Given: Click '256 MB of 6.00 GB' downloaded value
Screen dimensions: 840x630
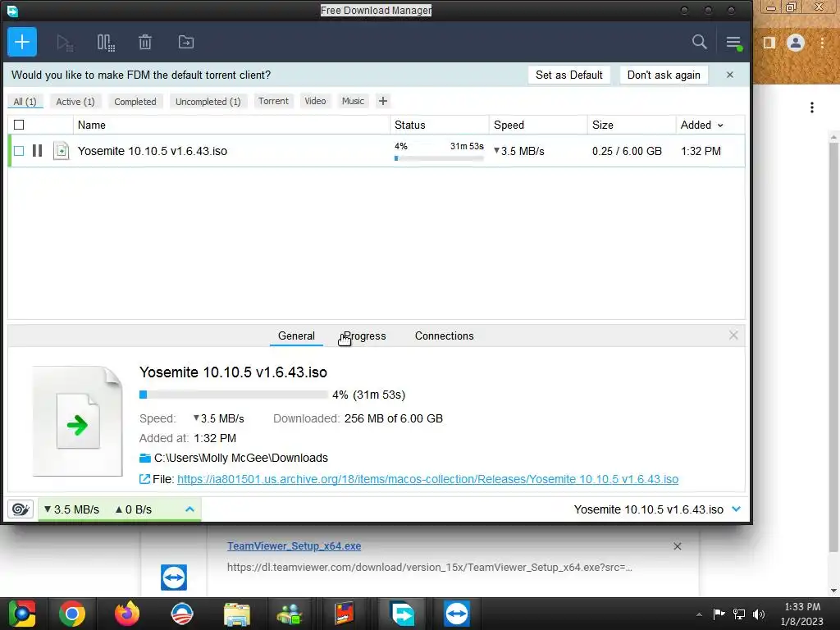Looking at the screenshot, I should click(393, 418).
